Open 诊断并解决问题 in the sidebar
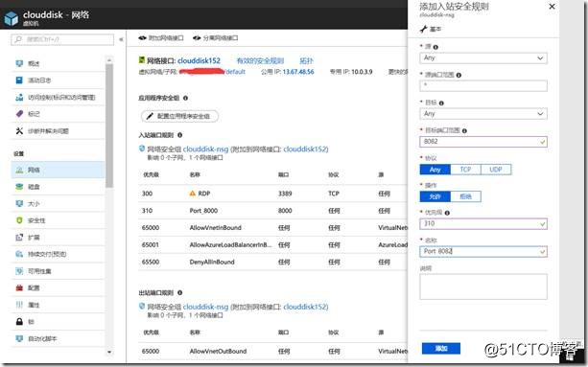The height and width of the screenshot is (367, 588). pos(59,131)
